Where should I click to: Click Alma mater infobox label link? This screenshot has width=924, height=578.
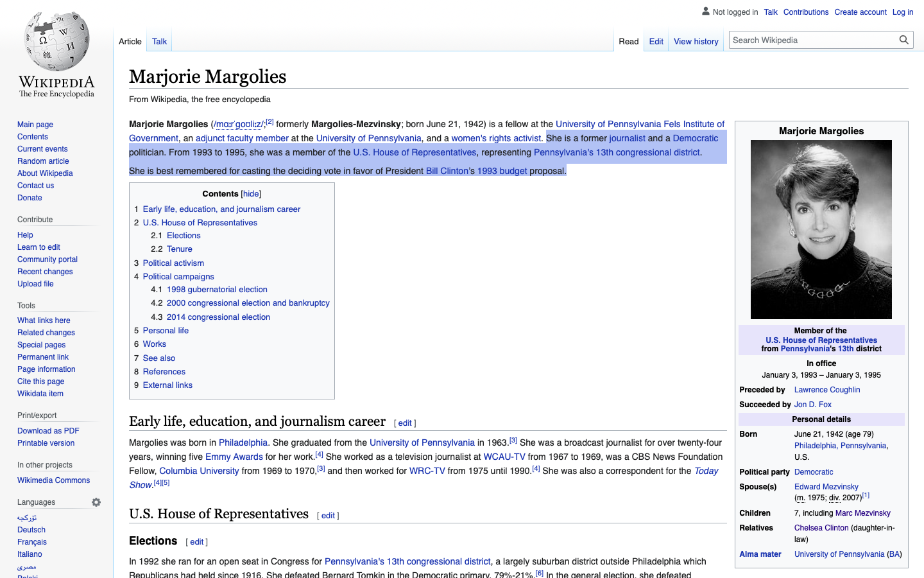760,554
